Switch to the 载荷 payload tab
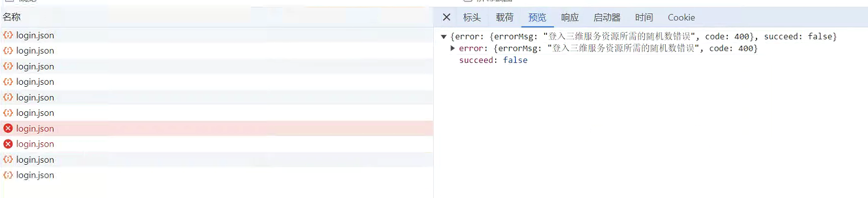This screenshot has width=868, height=198. (x=504, y=17)
